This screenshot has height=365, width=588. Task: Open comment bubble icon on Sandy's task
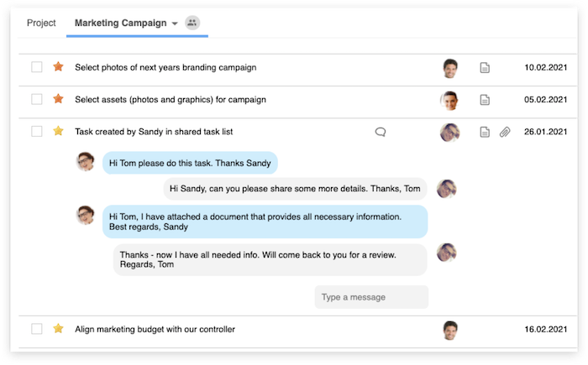381,132
